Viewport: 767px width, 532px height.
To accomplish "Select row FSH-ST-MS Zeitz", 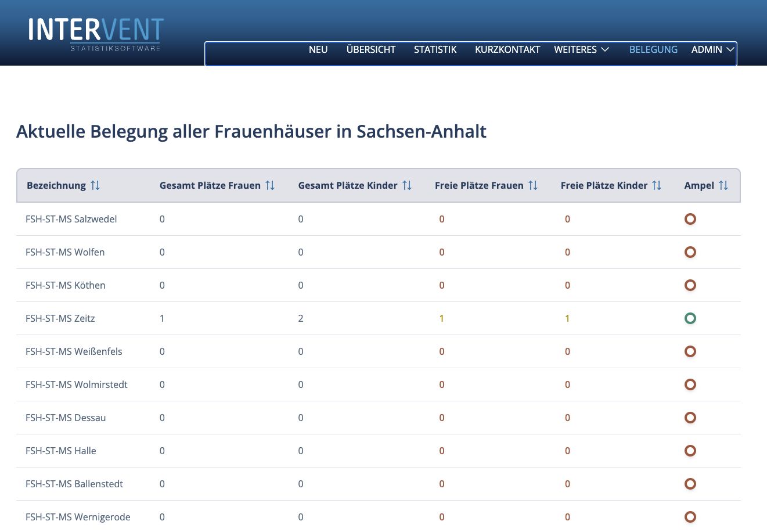I will click(379, 318).
